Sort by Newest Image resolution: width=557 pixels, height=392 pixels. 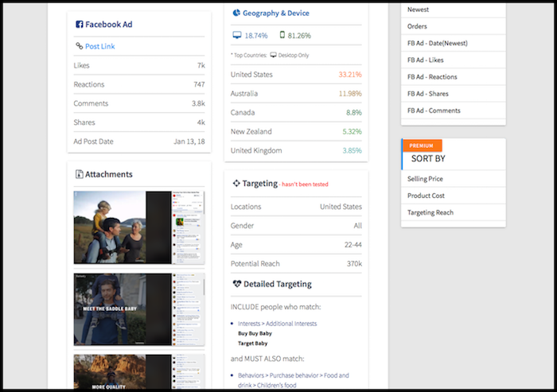click(x=418, y=10)
